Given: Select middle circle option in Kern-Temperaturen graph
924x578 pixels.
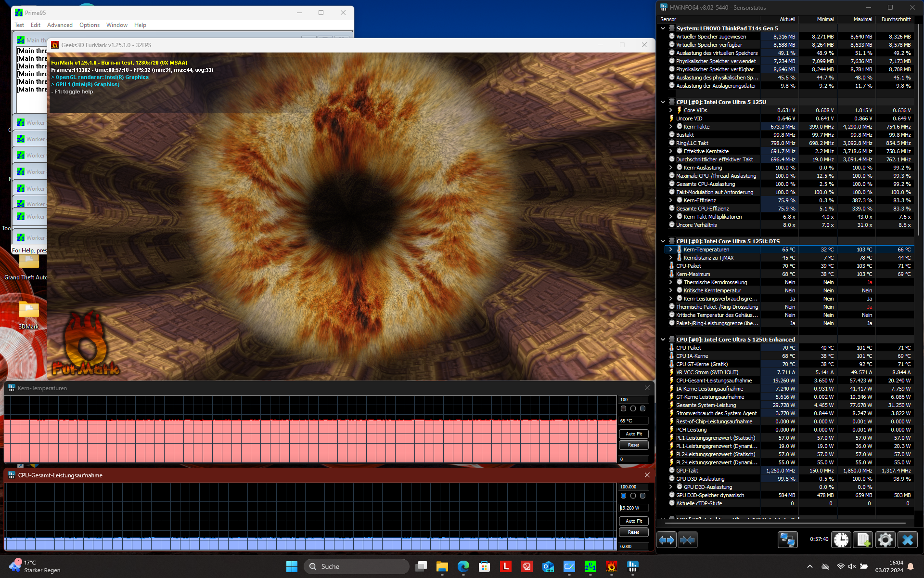Looking at the screenshot, I should (x=633, y=408).
